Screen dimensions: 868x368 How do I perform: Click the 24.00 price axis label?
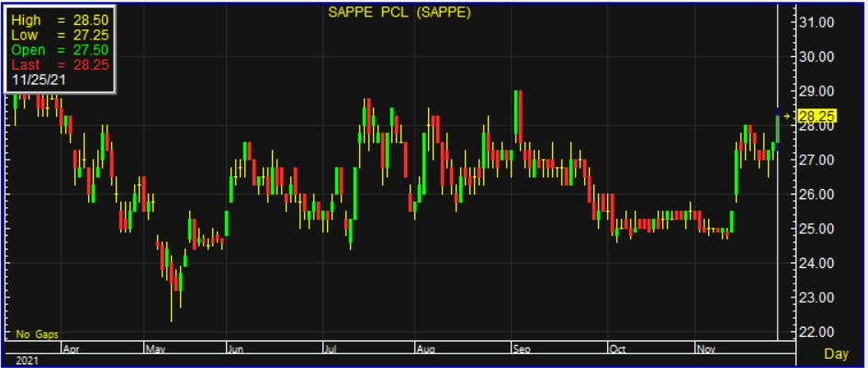point(817,262)
